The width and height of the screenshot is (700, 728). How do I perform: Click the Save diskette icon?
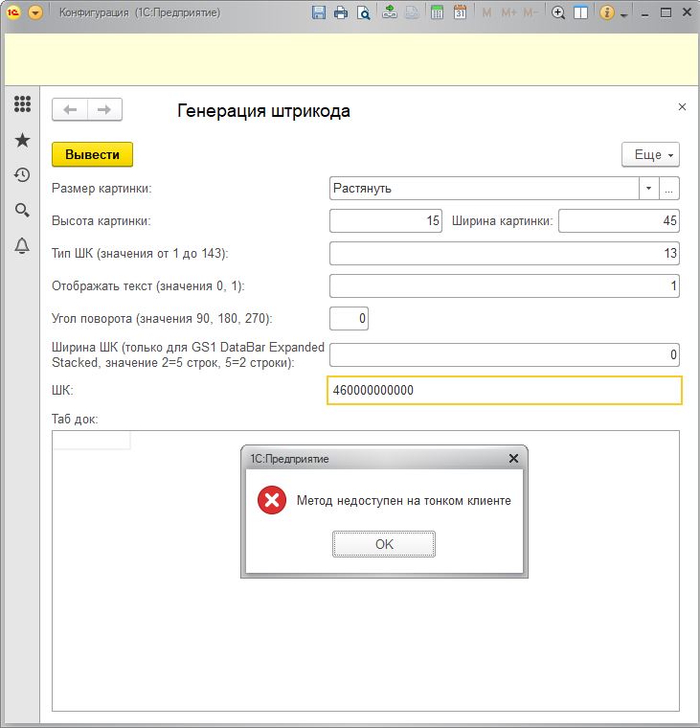[x=319, y=12]
